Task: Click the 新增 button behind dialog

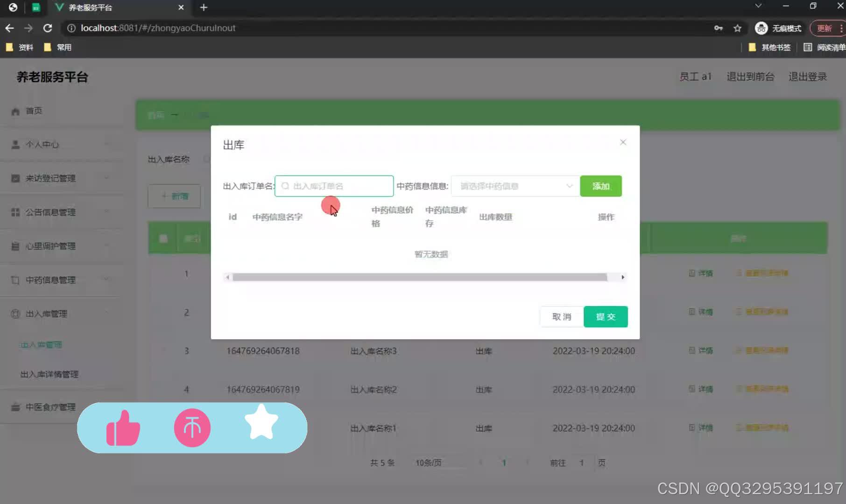Action: point(175,196)
